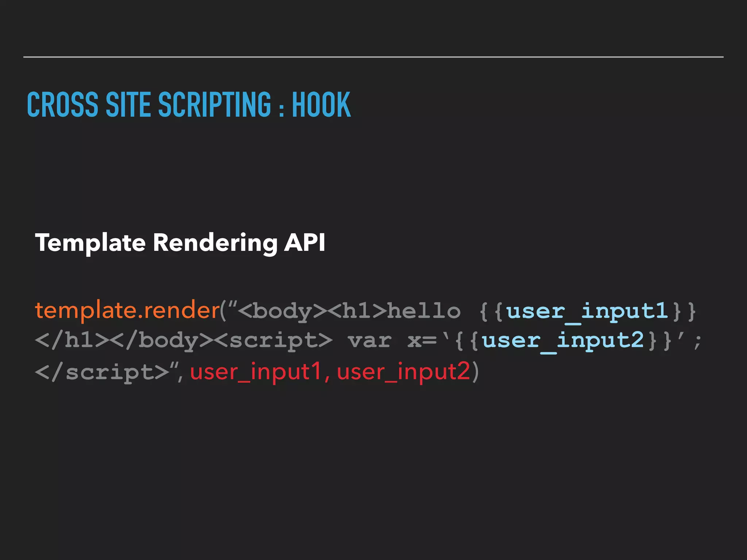Screen dimensions: 747x560
Task: Click the slide title "CROSS SITE SCRIPTING : HOOK"
Action: tap(189, 105)
